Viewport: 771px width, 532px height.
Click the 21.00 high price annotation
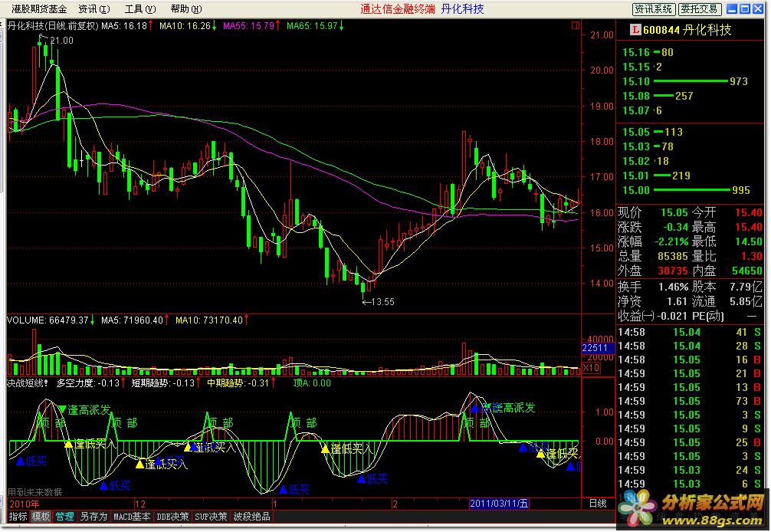(x=61, y=41)
